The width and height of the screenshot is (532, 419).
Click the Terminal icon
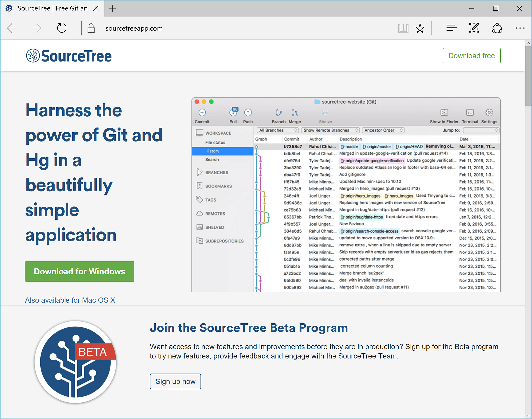(470, 112)
